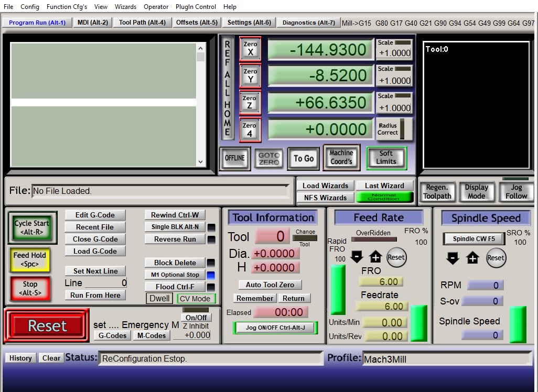Toggle Flood Ctrl-F coolant
Screen dimensions: 538x392
click(175, 287)
